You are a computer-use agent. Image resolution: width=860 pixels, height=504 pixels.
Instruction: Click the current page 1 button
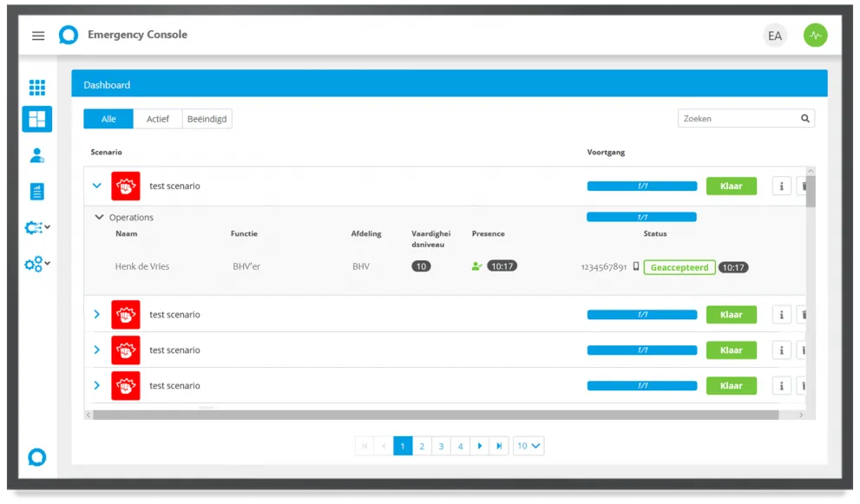pos(403,446)
